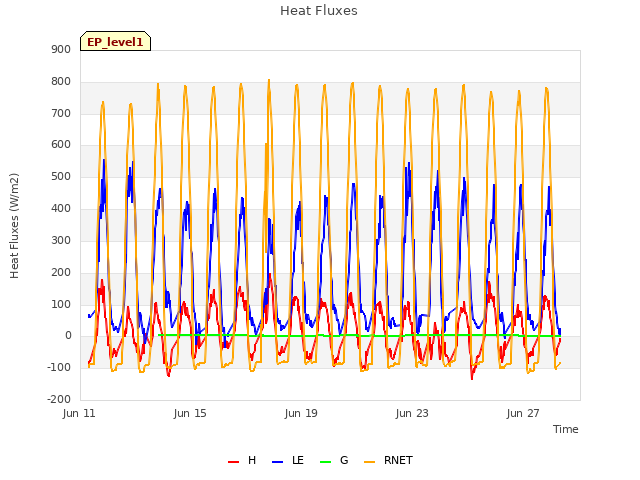Click the 100 y-axis tick label
640x480 pixels.
[x=61, y=304]
